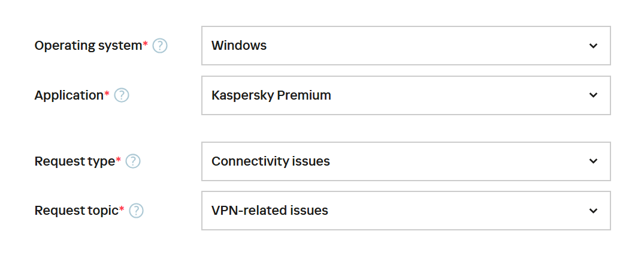The width and height of the screenshot is (644, 267).
Task: Click the red asterisk after Request type
Action: point(118,160)
